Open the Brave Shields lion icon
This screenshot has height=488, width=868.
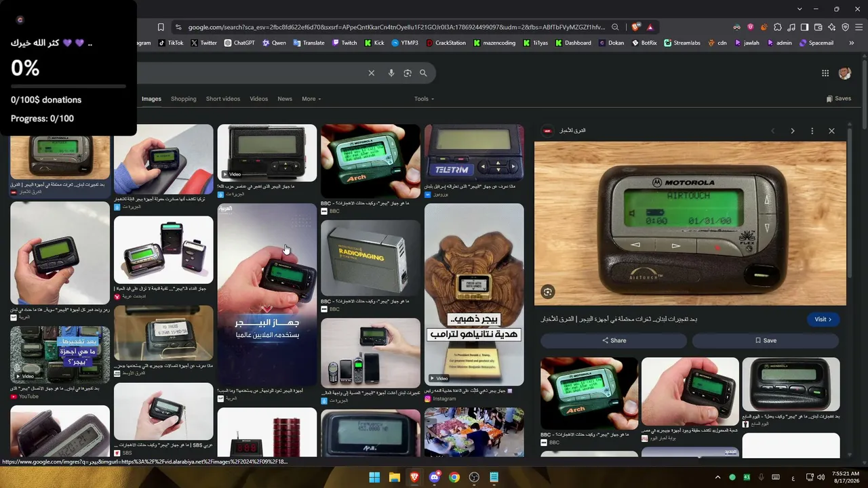[635, 27]
